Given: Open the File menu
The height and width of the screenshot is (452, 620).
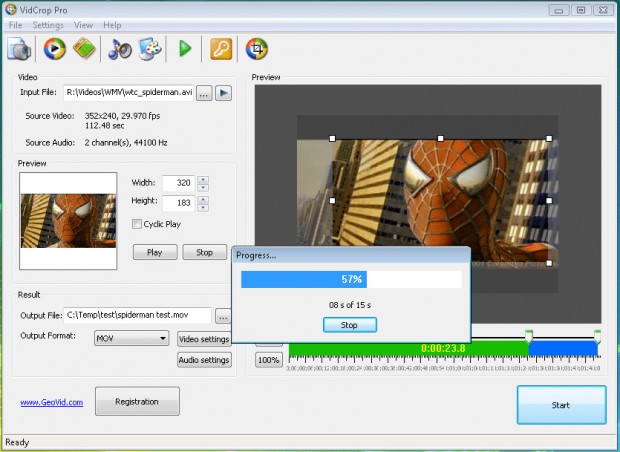Looking at the screenshot, I should (x=15, y=25).
